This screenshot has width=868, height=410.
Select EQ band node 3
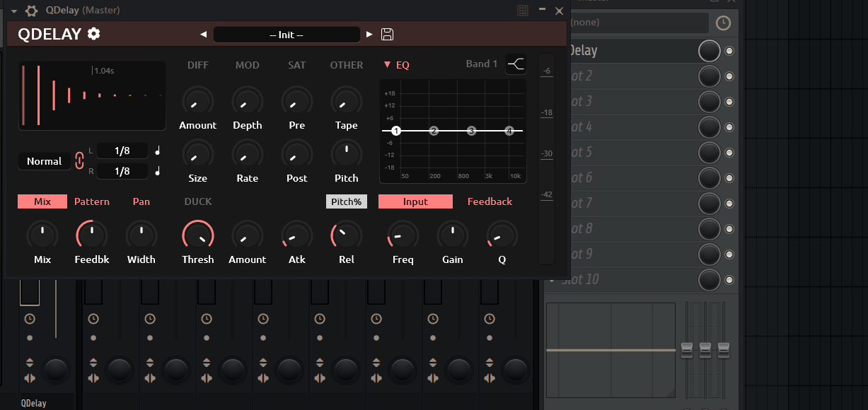[471, 131]
